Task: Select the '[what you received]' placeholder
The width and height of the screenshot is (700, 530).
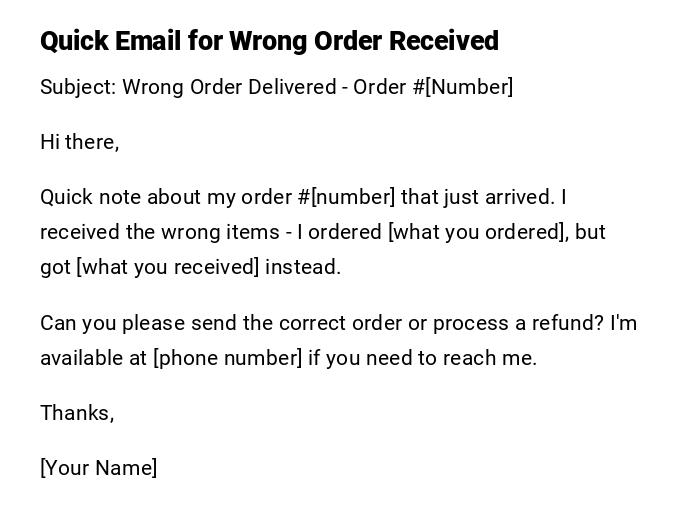Action: coord(168,267)
